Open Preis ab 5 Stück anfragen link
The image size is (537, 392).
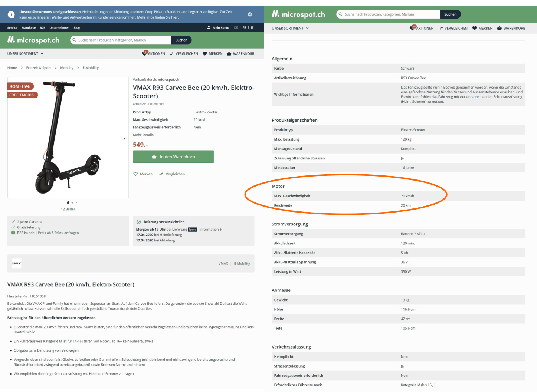click(58, 233)
